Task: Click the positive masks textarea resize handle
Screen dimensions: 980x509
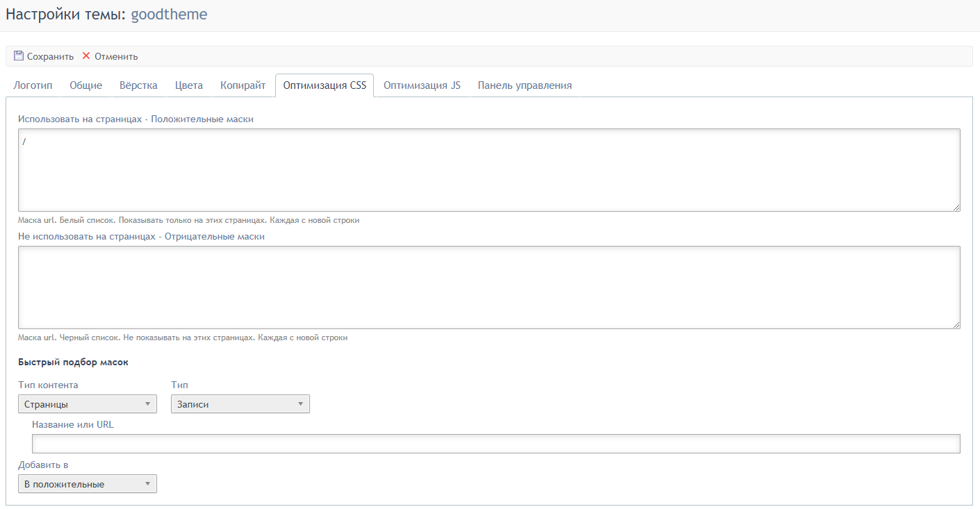Action: tap(956, 208)
